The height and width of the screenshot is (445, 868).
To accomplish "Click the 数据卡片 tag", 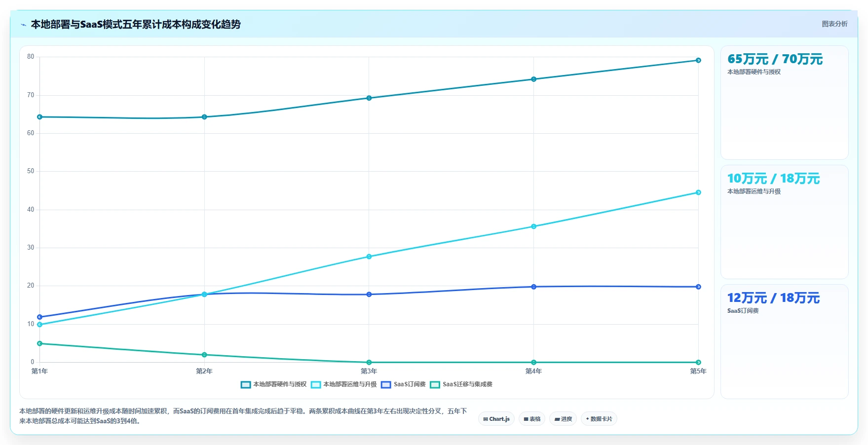I will (599, 419).
